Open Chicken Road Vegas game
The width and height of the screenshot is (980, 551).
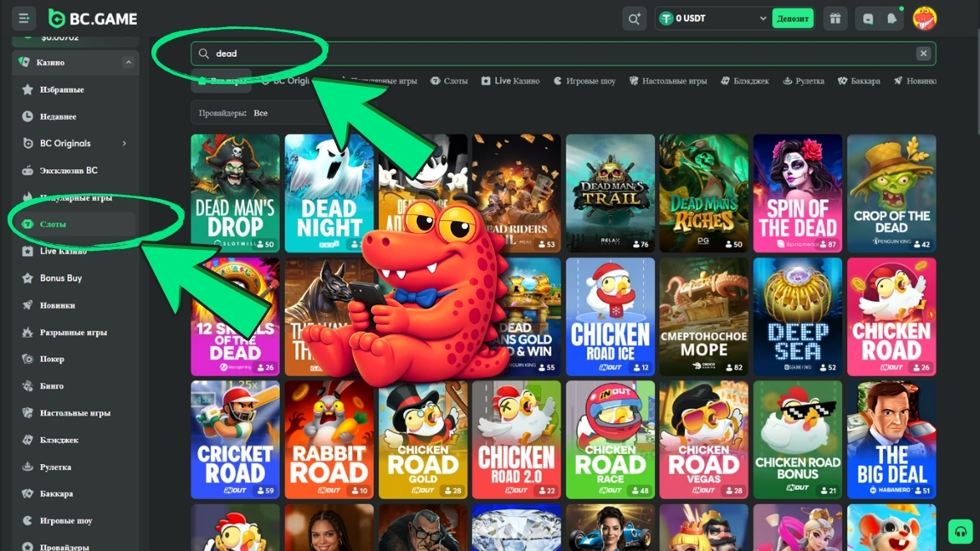pyautogui.click(x=704, y=440)
